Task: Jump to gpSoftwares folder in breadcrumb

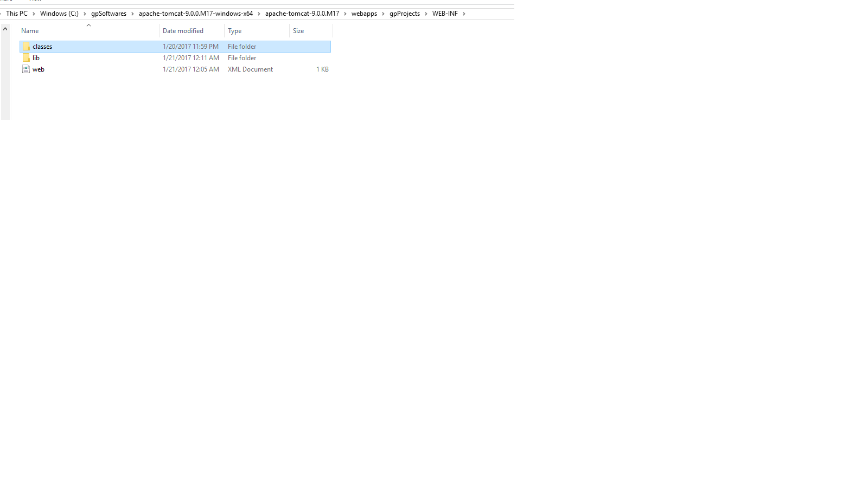Action: pyautogui.click(x=108, y=14)
